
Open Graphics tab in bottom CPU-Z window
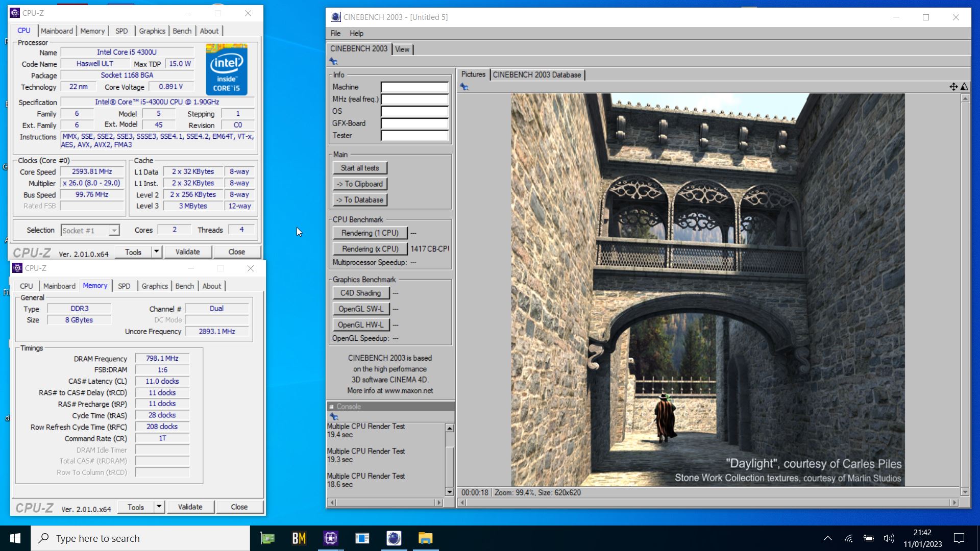pyautogui.click(x=155, y=286)
